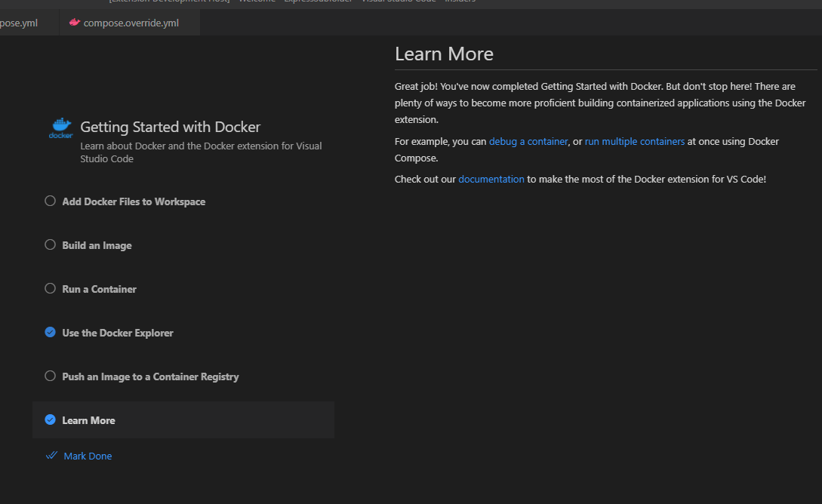This screenshot has width=822, height=504.
Task: Toggle the Add Docker Files to Workspace circle
Action: (50, 201)
